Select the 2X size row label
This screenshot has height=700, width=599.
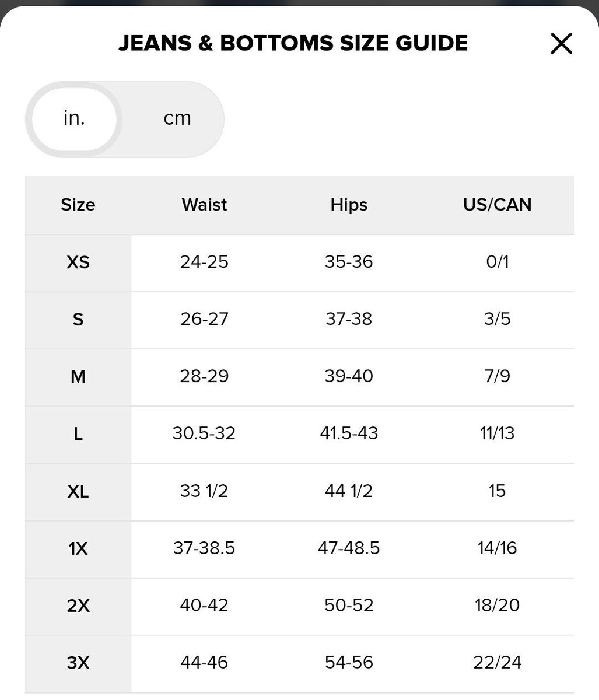click(78, 605)
